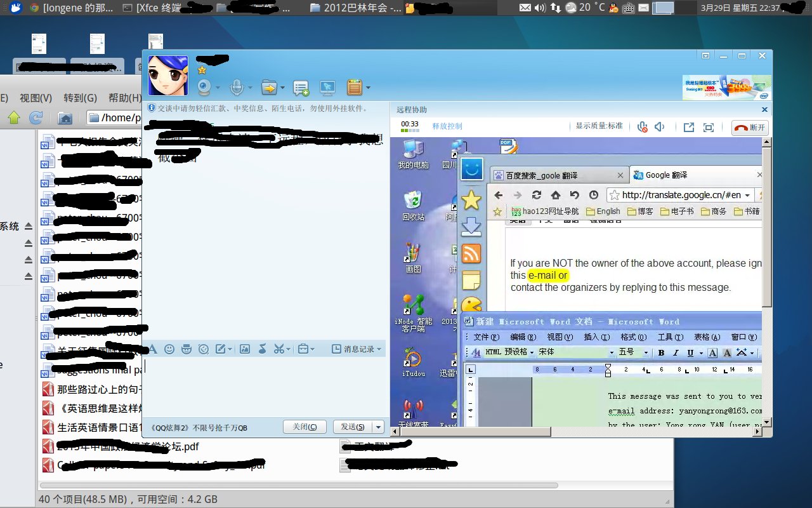Open the English bookmarks folder in remote browser
812x508 pixels.
pos(603,211)
